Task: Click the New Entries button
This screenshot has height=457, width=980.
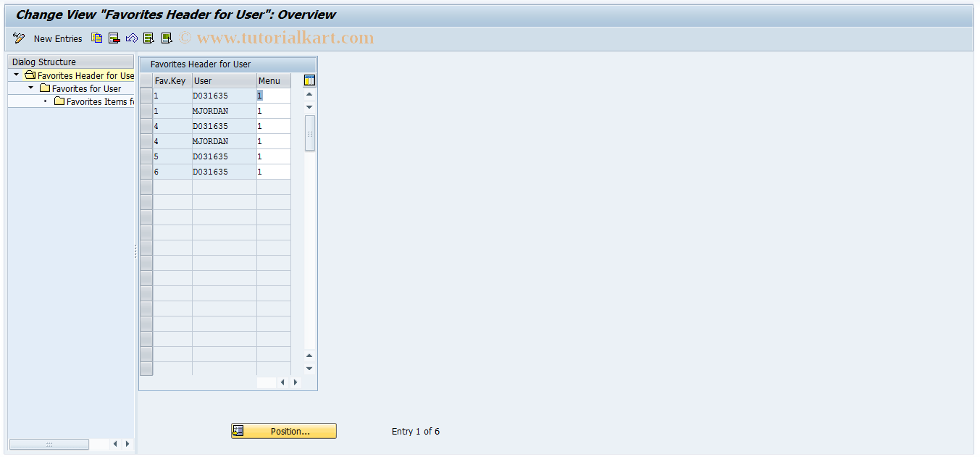Action: tap(58, 38)
